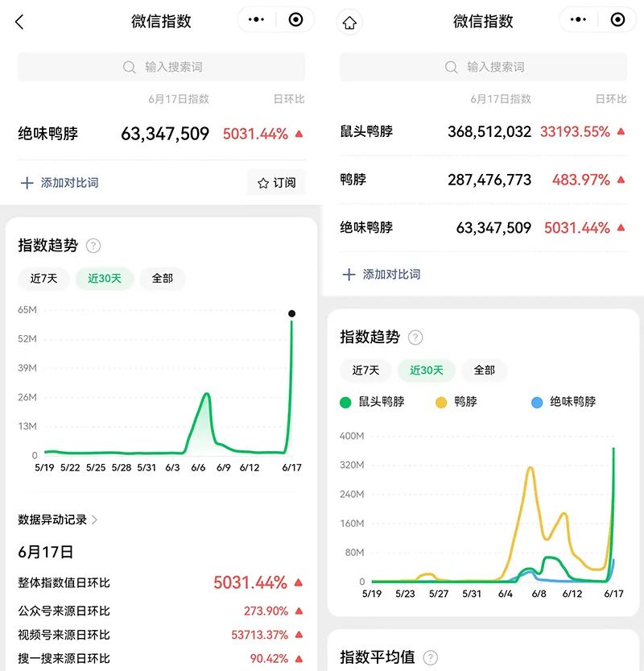Viewport: 644px width, 671px height.
Task: Tap the home icon in right screen
Action: (349, 23)
